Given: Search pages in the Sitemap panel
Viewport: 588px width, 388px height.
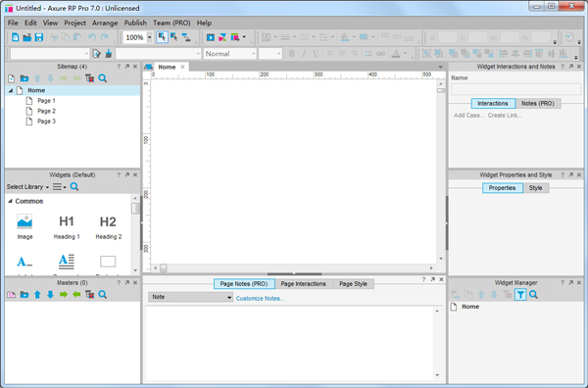Looking at the screenshot, I should pyautogui.click(x=102, y=78).
